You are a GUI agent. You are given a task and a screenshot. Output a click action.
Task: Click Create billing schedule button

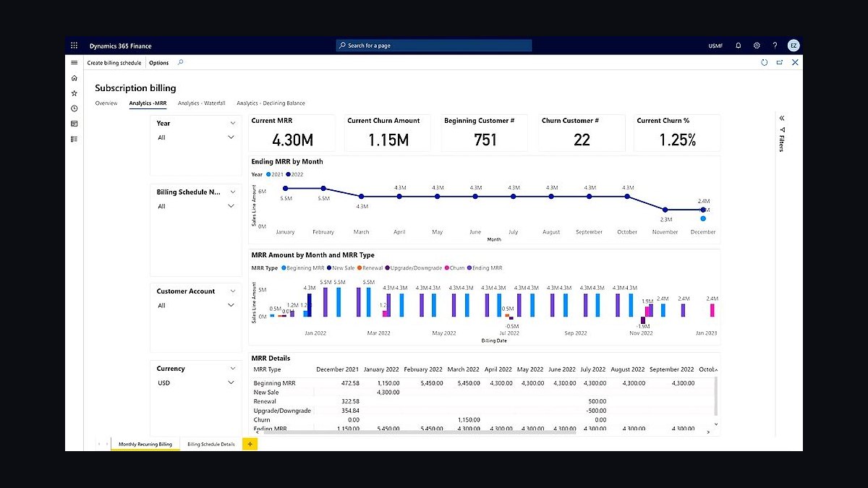coord(114,63)
